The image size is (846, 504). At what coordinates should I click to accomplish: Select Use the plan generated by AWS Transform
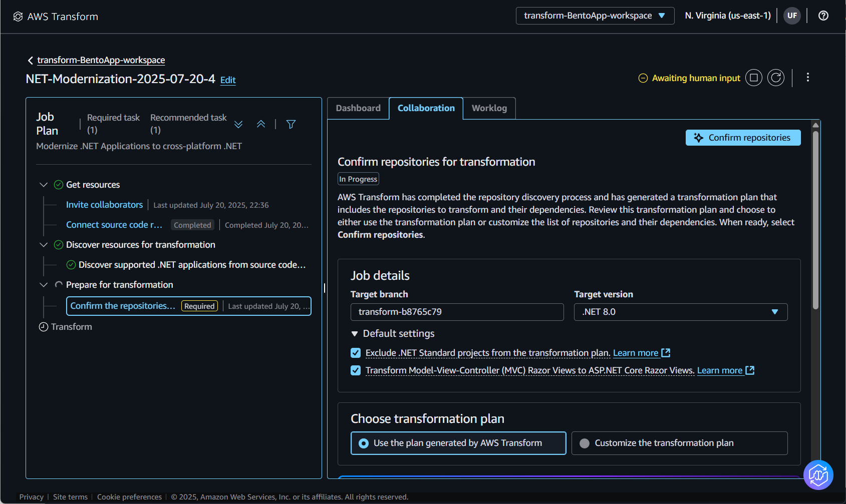458,443
